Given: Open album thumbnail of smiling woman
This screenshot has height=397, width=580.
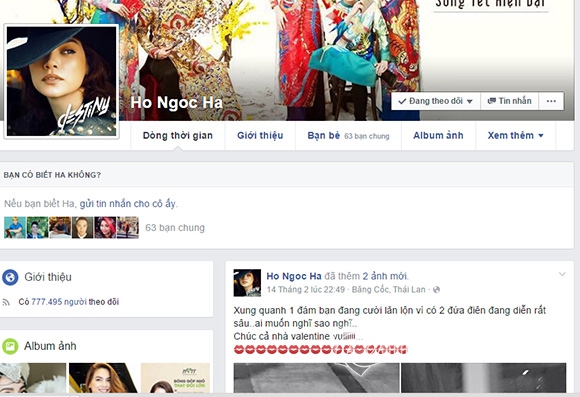Looking at the screenshot, I should [x=103, y=378].
